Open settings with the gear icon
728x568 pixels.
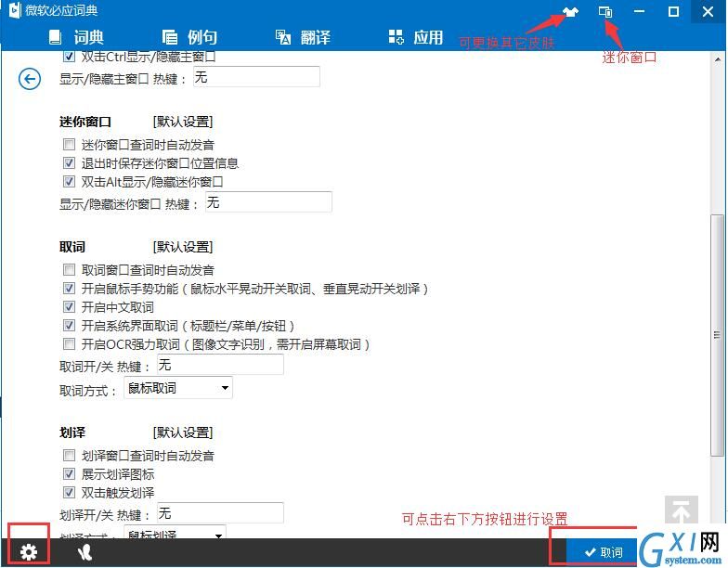(29, 552)
